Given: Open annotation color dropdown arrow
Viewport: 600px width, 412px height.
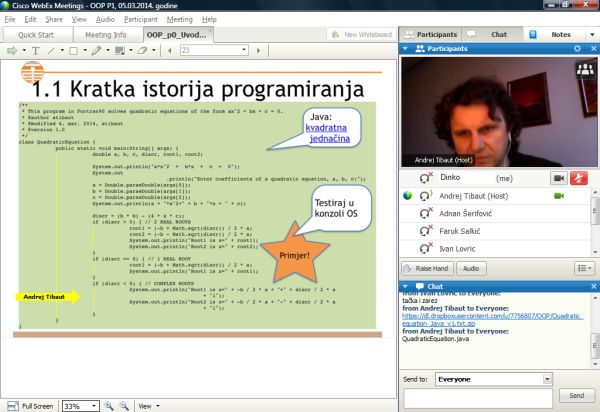Looking at the screenshot, I should 131,50.
